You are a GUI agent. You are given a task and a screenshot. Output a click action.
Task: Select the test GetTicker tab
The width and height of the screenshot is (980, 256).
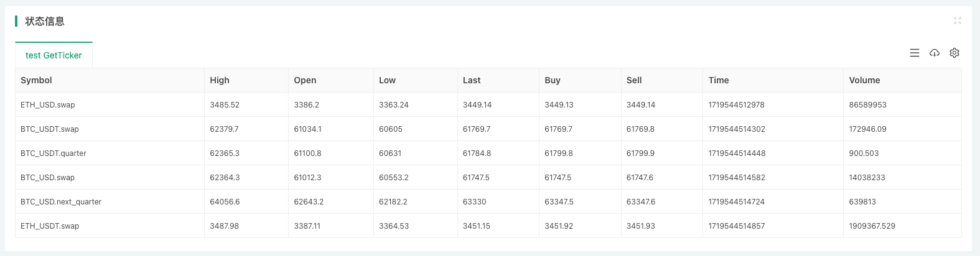pos(54,55)
